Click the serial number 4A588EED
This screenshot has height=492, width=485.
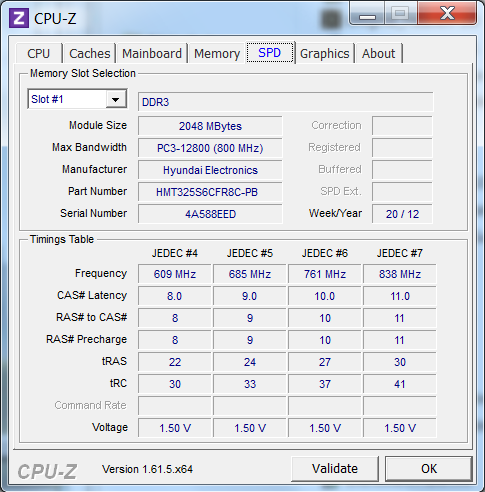coord(210,214)
